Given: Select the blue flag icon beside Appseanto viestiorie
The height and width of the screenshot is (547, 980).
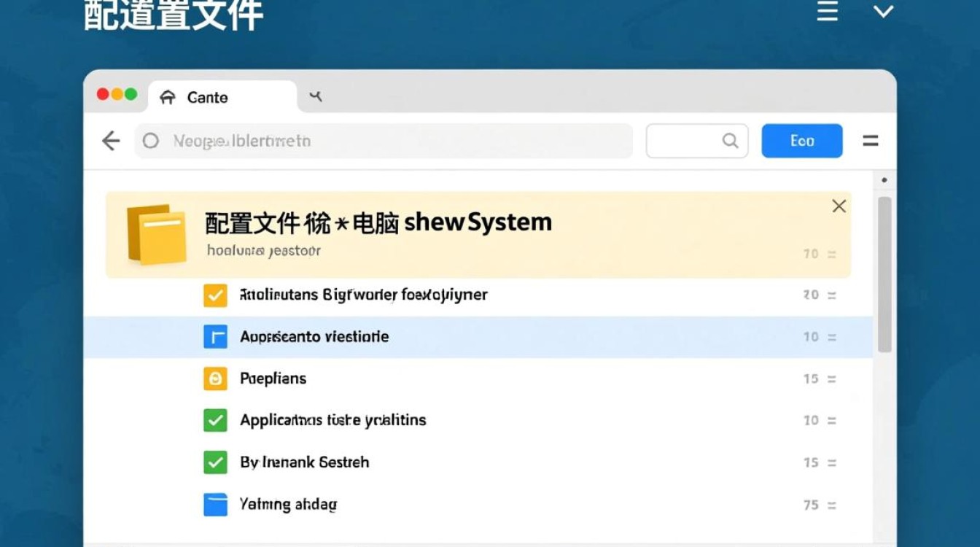Looking at the screenshot, I should pyautogui.click(x=215, y=336).
